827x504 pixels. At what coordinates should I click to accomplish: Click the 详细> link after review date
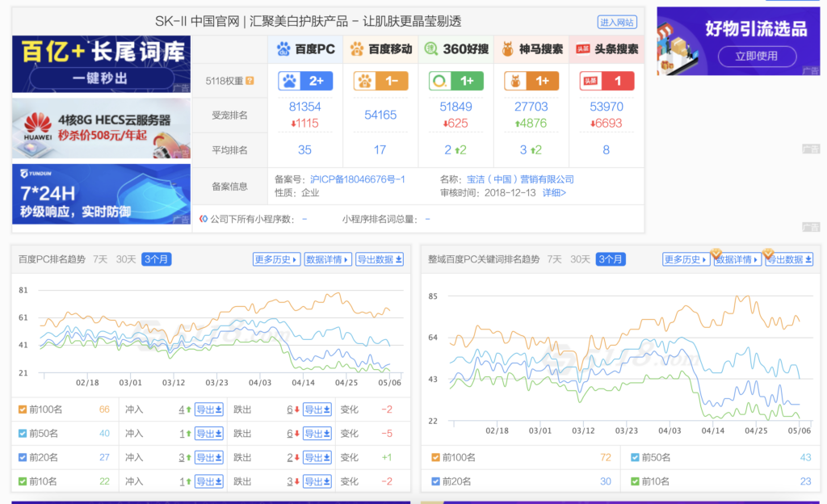pyautogui.click(x=554, y=193)
